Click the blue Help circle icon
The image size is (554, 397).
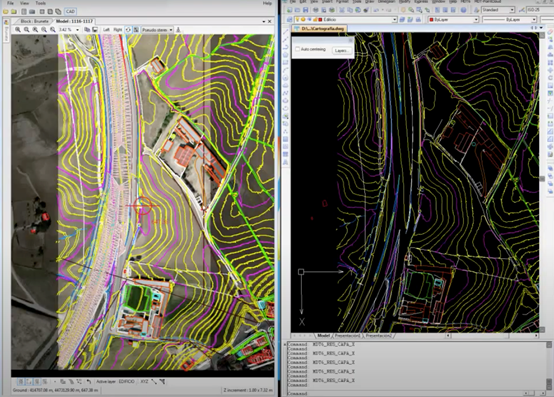(463, 10)
